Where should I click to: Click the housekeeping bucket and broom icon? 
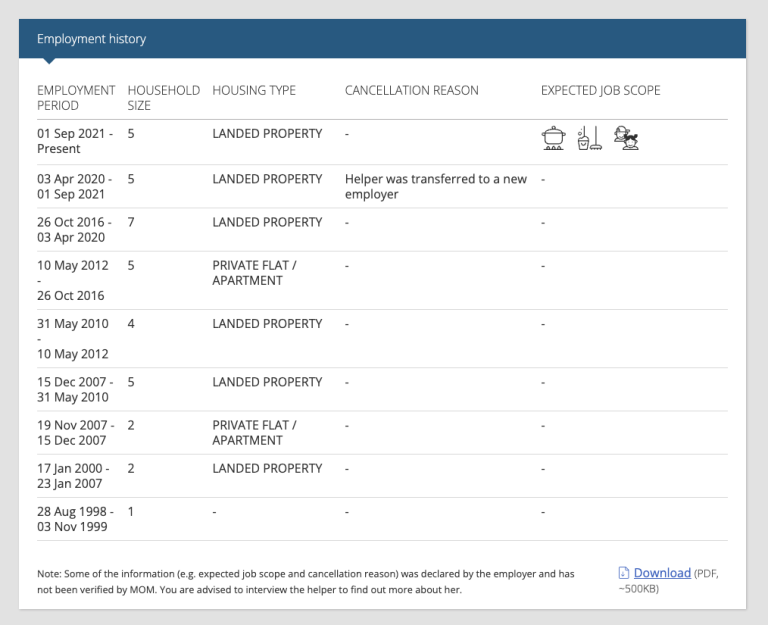(589, 138)
